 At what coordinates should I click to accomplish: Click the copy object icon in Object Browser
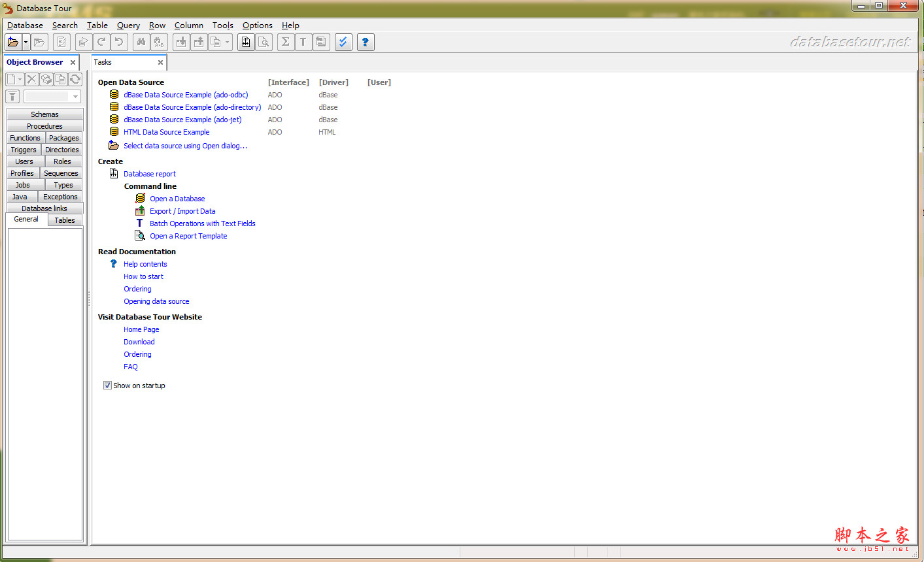[61, 79]
